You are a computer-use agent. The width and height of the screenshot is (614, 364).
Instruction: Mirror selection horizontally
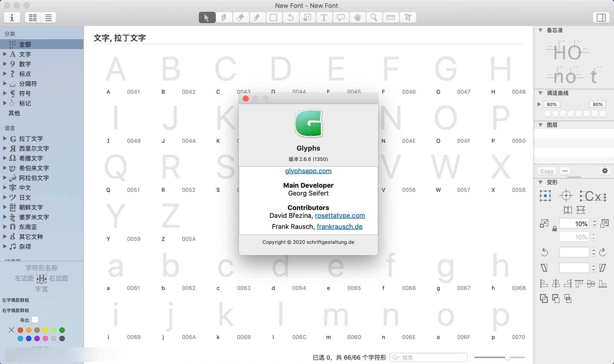tap(568, 210)
